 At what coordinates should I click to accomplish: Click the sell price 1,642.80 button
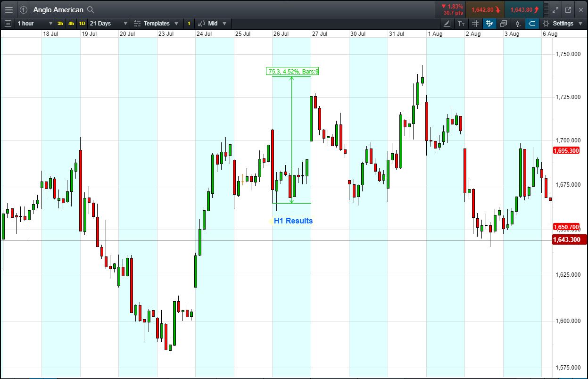[x=485, y=9]
